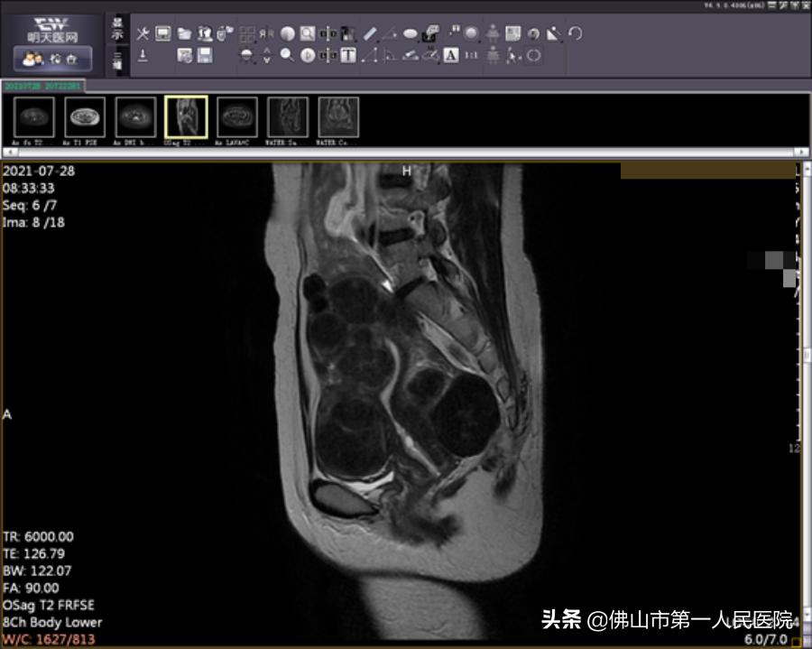The image size is (812, 649).
Task: Click left arrow of thumbnail strip scrollbar
Action: pos(10,152)
